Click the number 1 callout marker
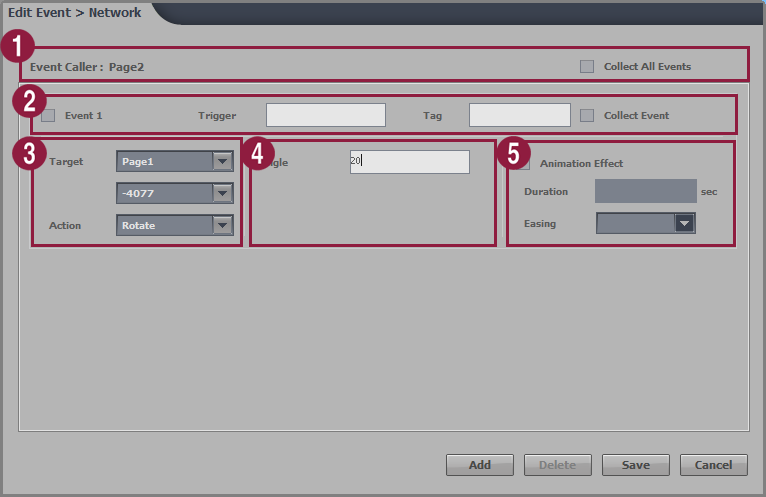 point(18,46)
